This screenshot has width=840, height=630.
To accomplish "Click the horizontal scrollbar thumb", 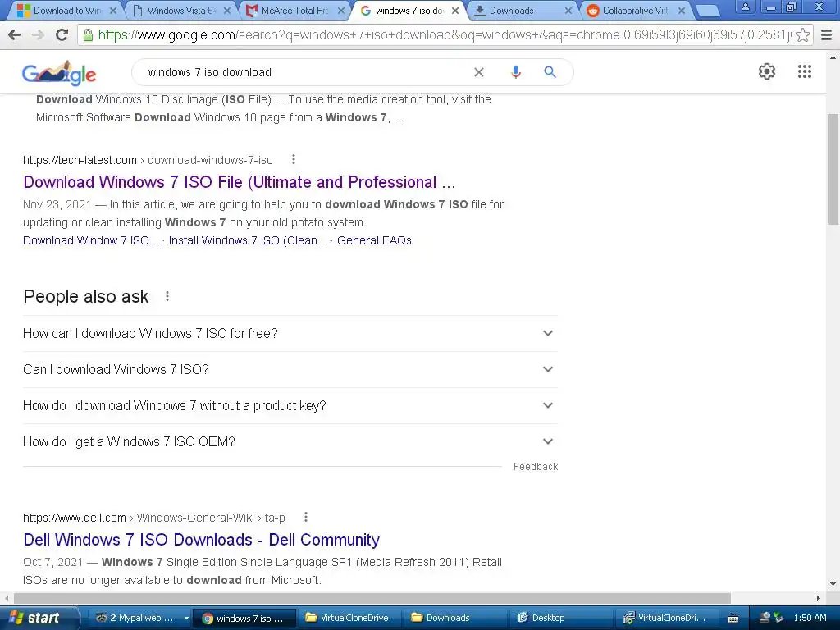I will 372,598.
